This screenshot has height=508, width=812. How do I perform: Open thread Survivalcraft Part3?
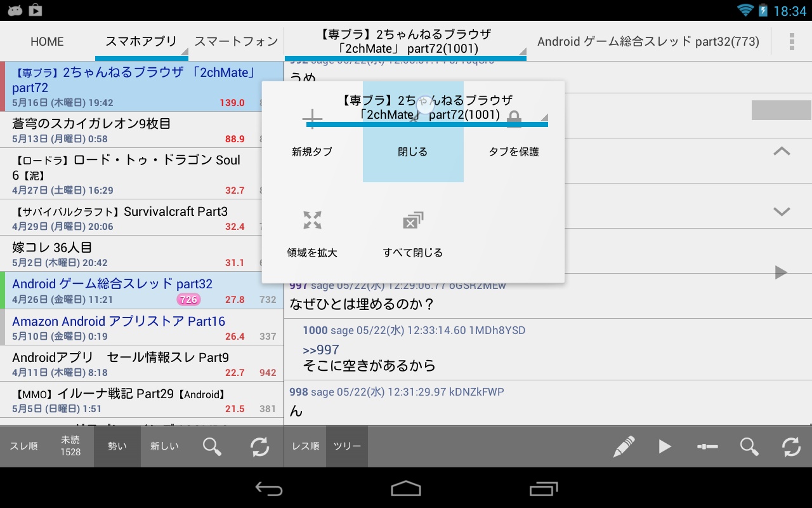point(141,217)
